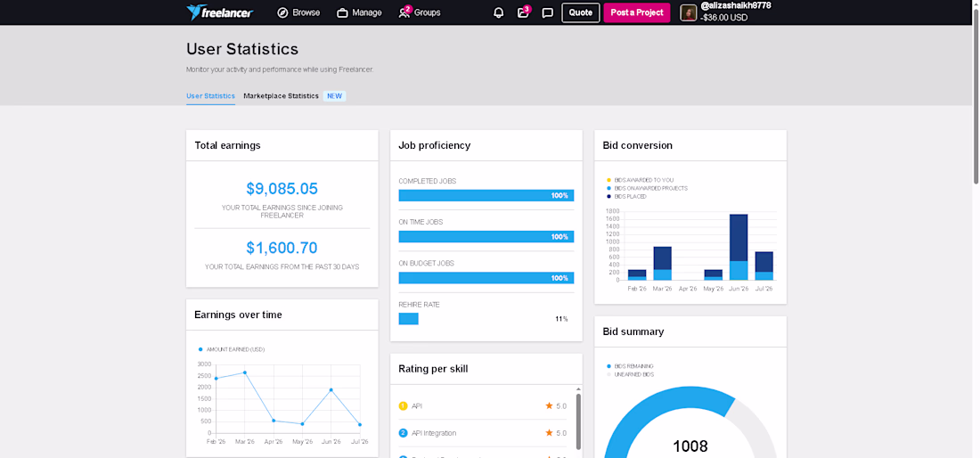Click the Groups people icon
980x458 pixels.
click(x=404, y=12)
